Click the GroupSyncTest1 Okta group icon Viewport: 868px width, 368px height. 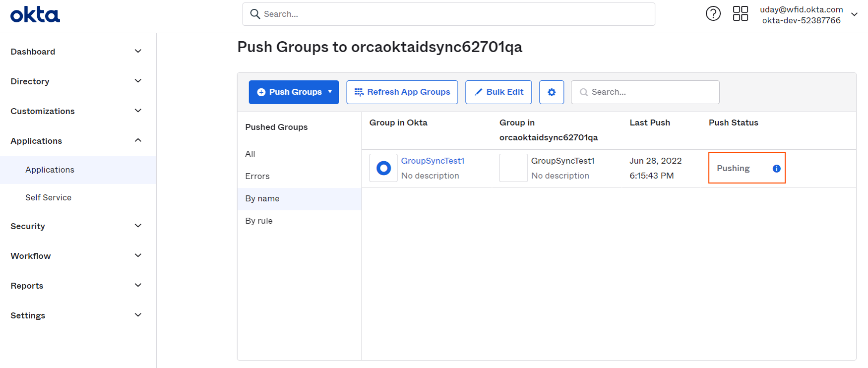(x=383, y=168)
